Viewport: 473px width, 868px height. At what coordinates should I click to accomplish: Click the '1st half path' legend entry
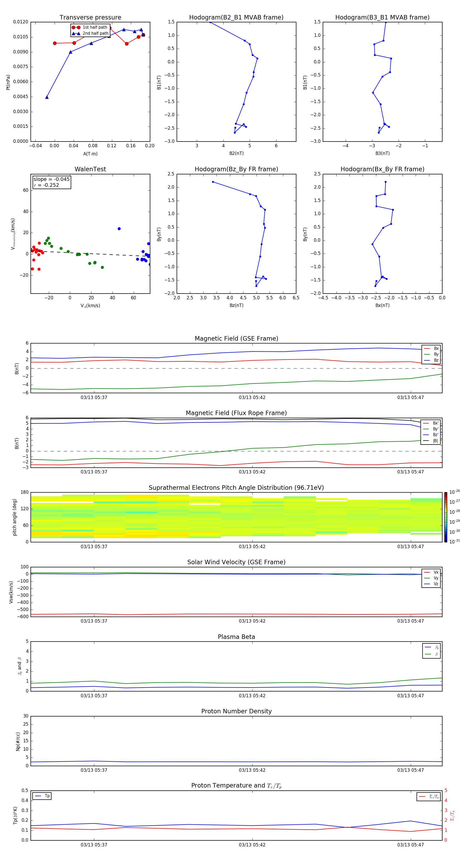point(90,27)
